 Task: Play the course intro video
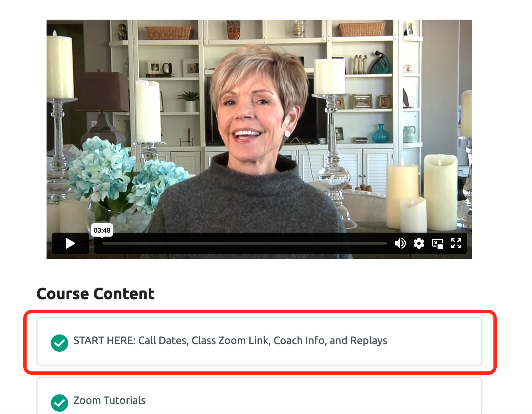tap(70, 243)
